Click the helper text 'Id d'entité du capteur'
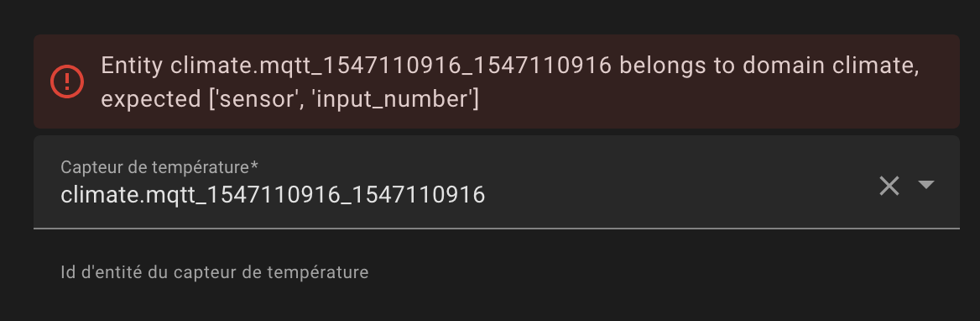Viewport: 980px width, 321px height. (152, 273)
